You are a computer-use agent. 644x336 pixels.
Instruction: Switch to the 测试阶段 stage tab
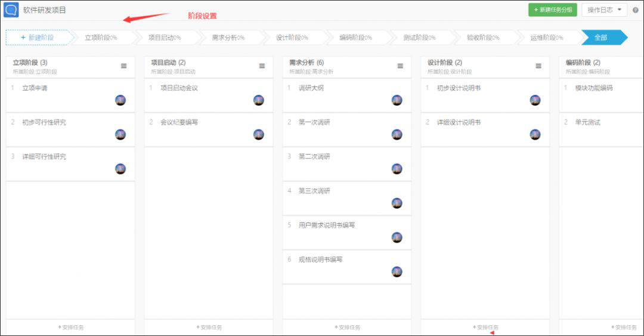pos(419,38)
